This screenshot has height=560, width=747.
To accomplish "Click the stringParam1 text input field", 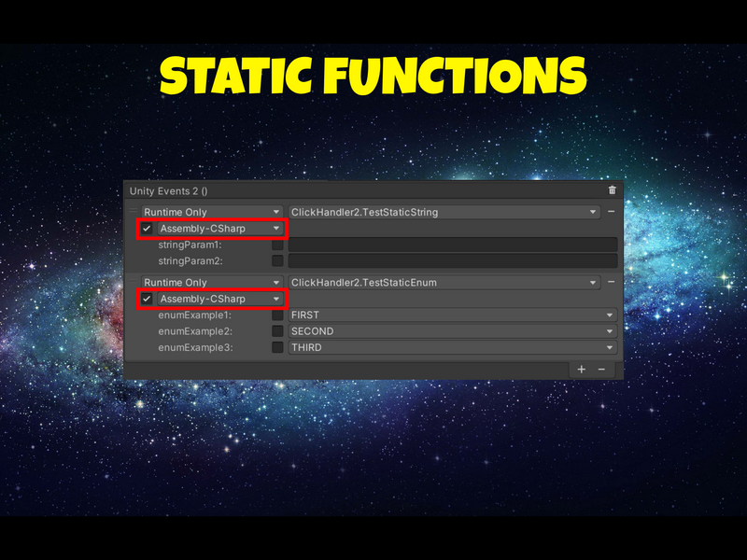I will [453, 245].
